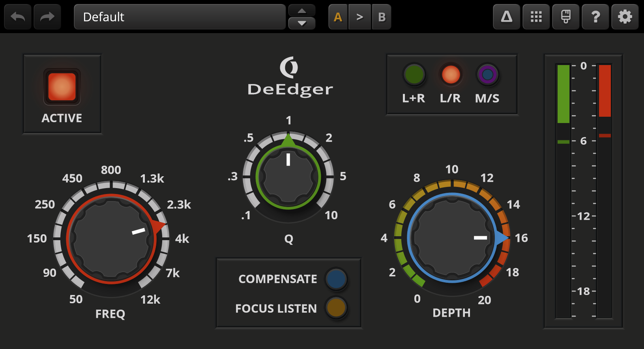This screenshot has width=644, height=349.
Task: Click the 20 label on DEPTH dial
Action: point(485,300)
